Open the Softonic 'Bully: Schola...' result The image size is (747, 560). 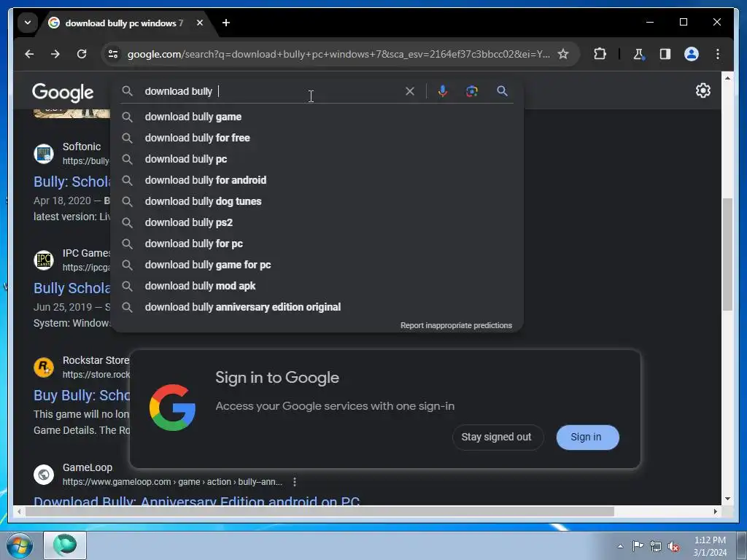click(x=71, y=182)
